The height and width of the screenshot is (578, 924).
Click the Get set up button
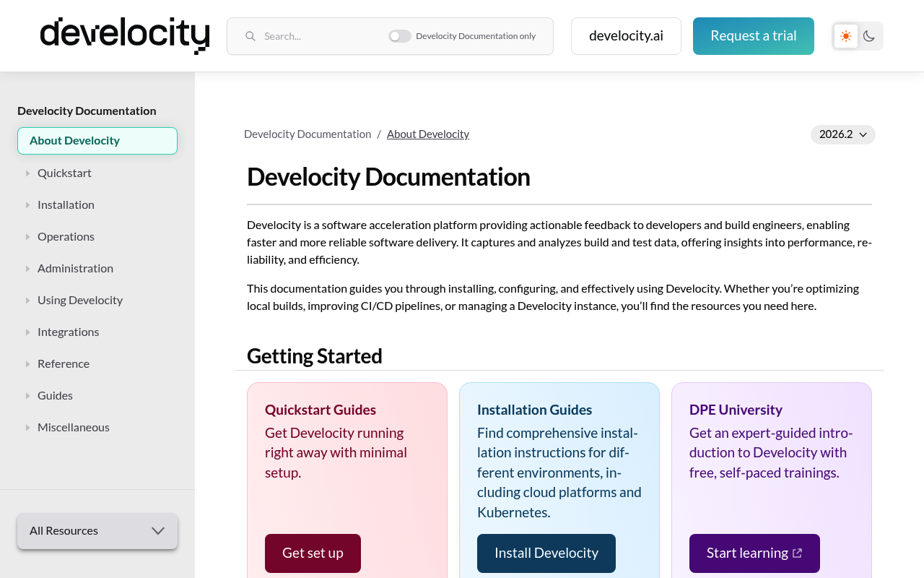(313, 553)
